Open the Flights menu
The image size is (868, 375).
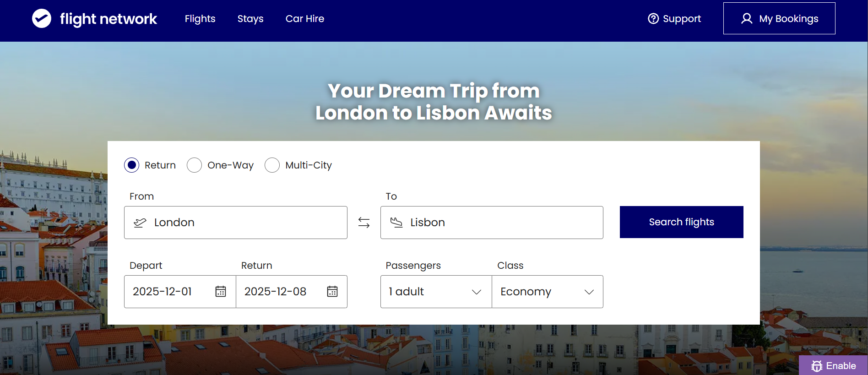tap(200, 19)
